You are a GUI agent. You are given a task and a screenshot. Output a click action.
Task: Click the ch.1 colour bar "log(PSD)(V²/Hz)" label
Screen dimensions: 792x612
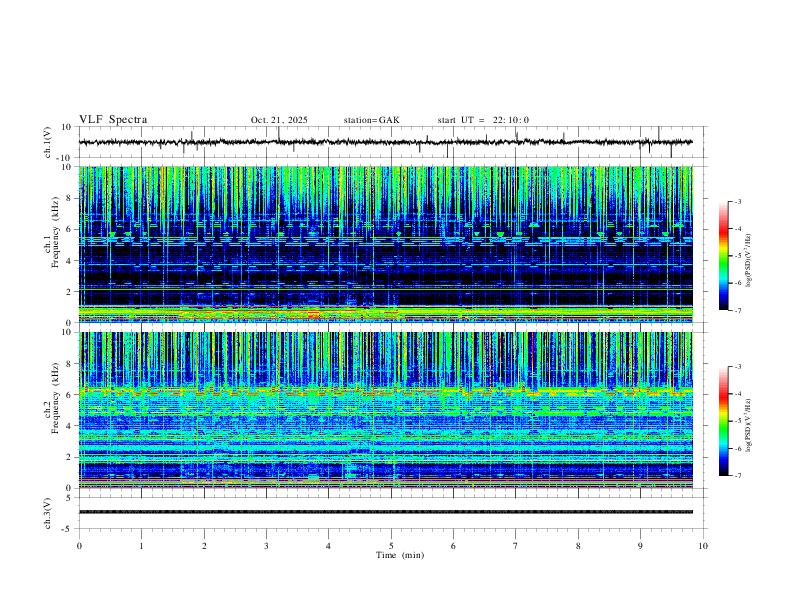tap(748, 261)
